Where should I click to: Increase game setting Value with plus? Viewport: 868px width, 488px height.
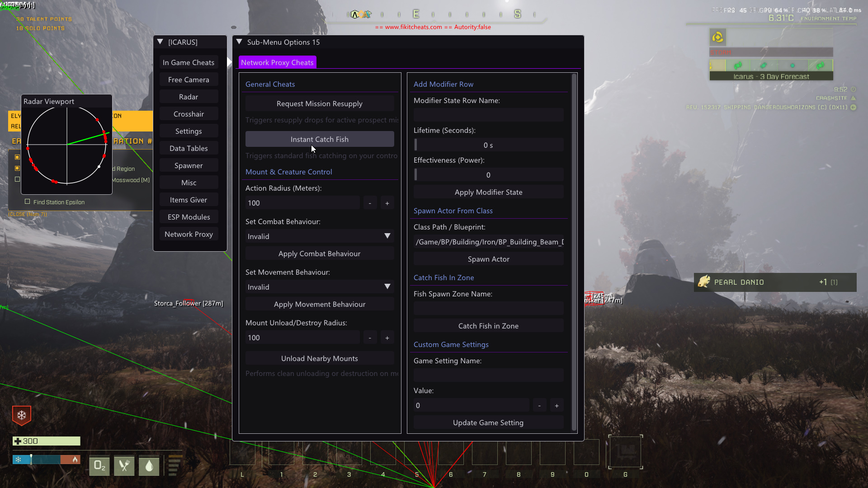557,405
